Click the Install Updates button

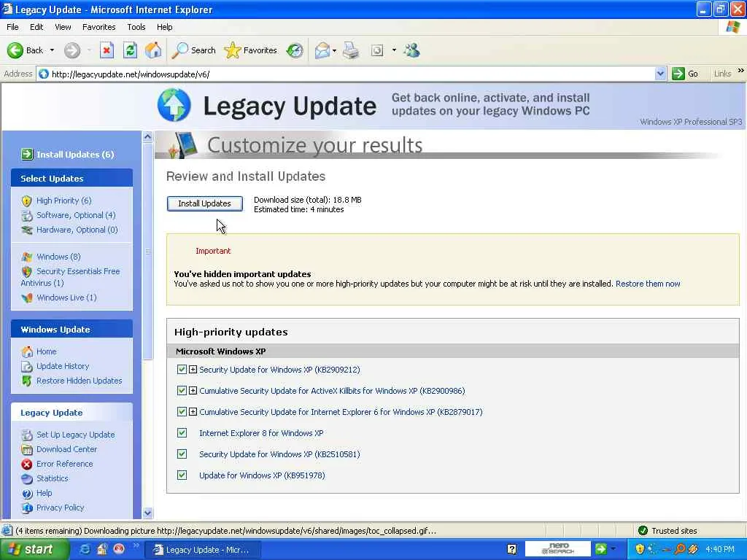click(x=204, y=203)
